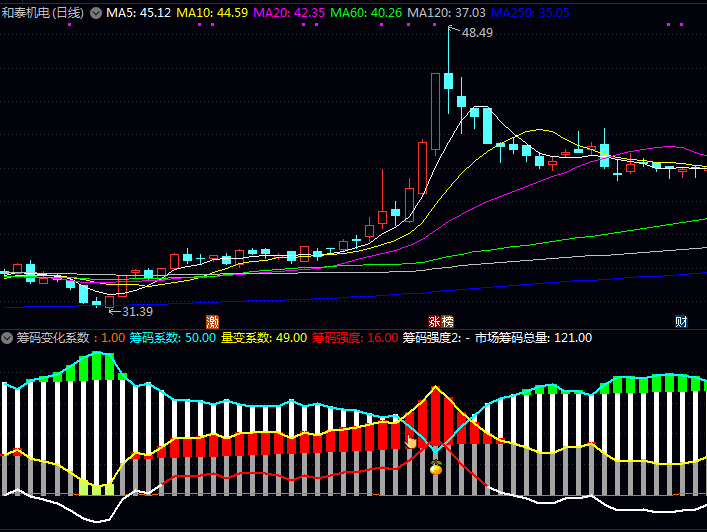Click the MA250: 35.05 label

click(530, 13)
